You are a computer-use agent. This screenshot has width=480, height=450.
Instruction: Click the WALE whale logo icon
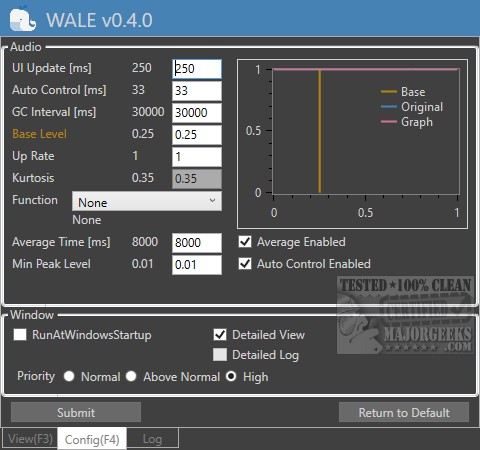click(23, 19)
